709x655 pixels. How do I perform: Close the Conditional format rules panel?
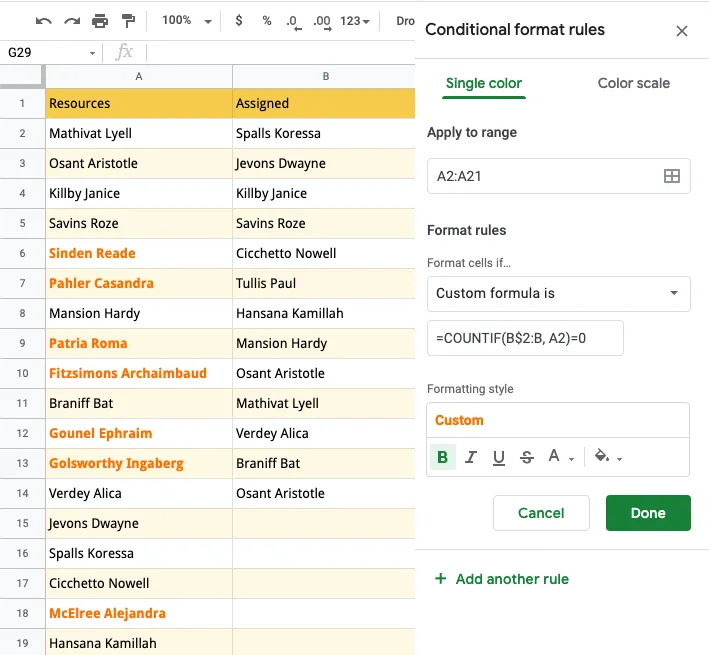coord(681,31)
